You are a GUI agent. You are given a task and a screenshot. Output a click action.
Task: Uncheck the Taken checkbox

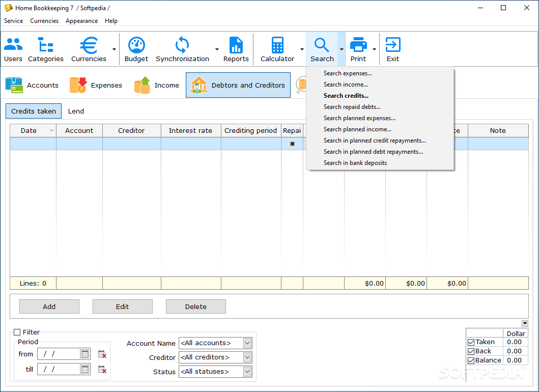click(471, 342)
